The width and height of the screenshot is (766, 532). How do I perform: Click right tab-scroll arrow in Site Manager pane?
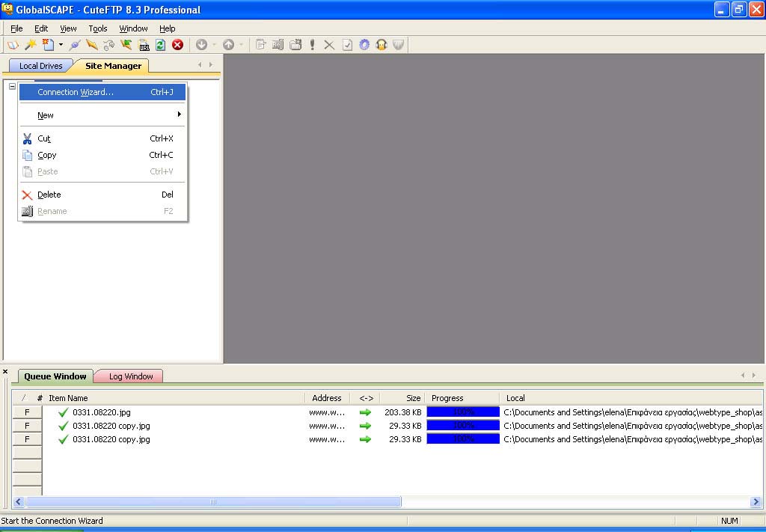point(210,64)
